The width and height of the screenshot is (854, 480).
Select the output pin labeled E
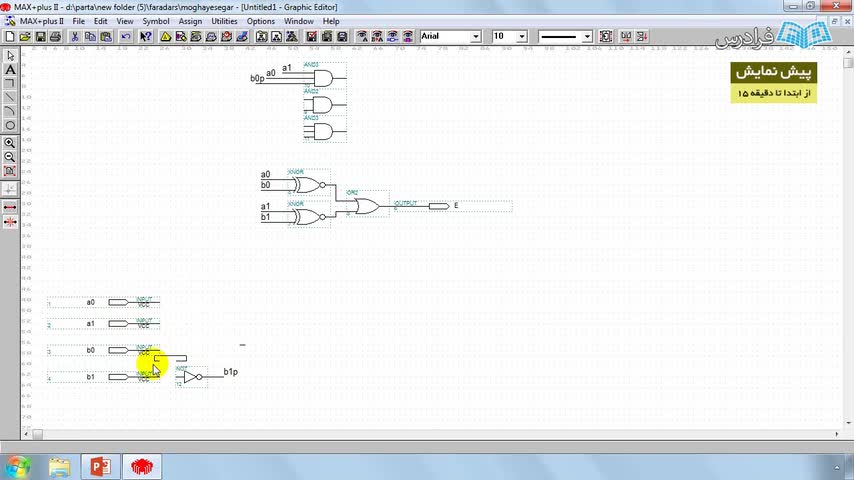coord(453,206)
